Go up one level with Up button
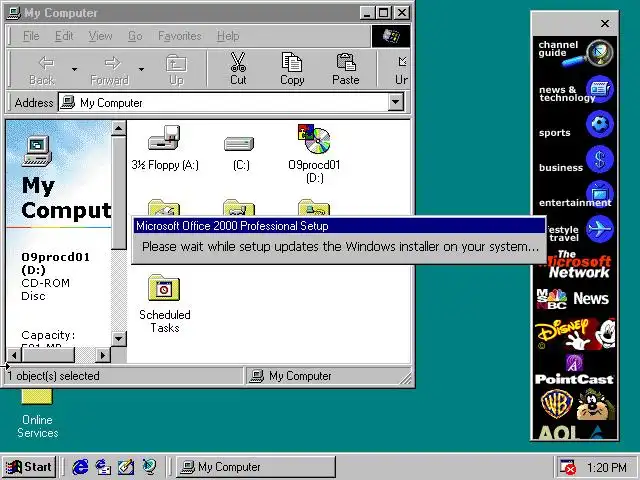The image size is (640, 480). pos(176,69)
